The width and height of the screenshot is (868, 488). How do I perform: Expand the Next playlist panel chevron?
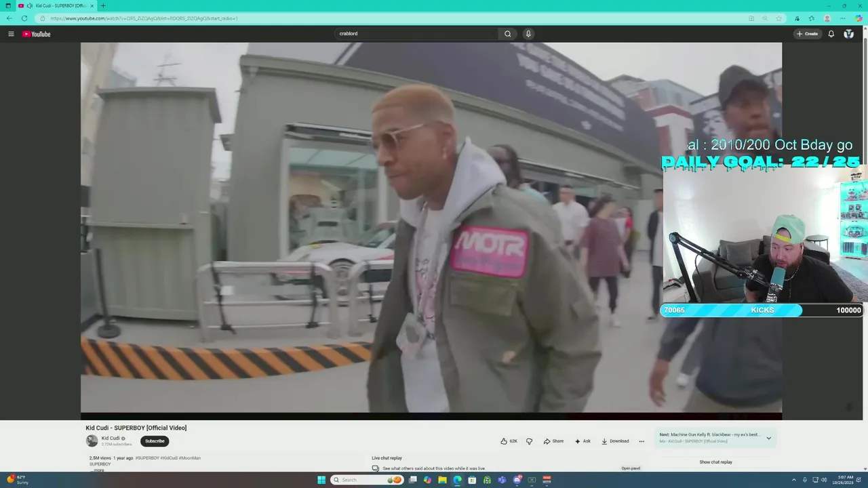click(x=768, y=438)
